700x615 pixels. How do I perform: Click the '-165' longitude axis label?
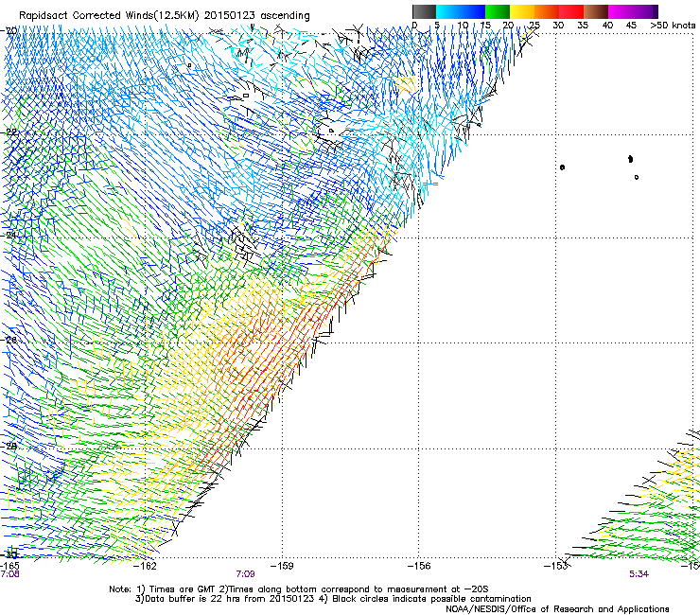[x=9, y=566]
